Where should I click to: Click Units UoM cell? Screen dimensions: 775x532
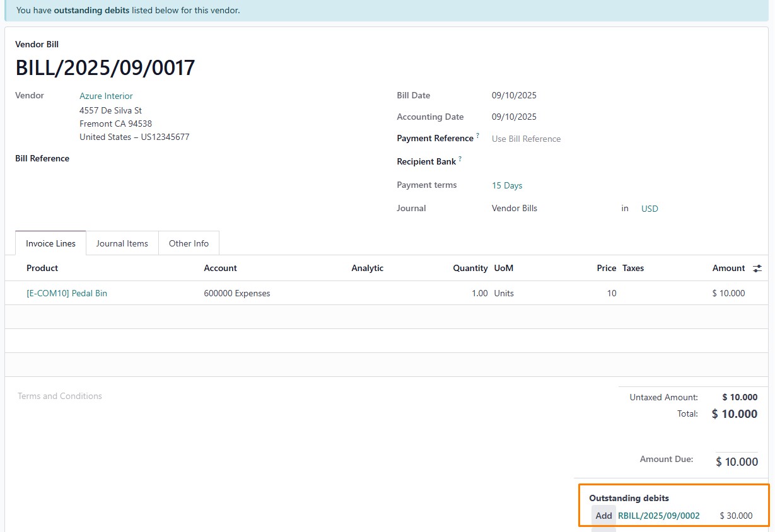[504, 293]
